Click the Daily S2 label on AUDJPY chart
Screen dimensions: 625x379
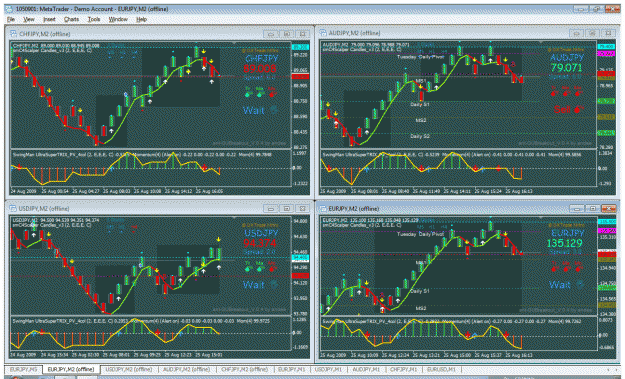(420, 136)
